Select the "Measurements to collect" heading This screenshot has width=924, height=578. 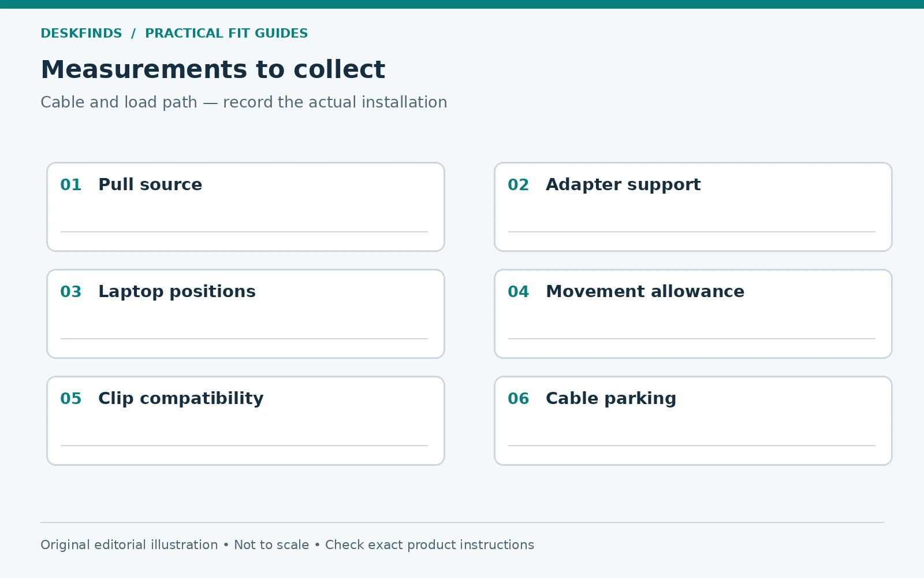pos(213,70)
